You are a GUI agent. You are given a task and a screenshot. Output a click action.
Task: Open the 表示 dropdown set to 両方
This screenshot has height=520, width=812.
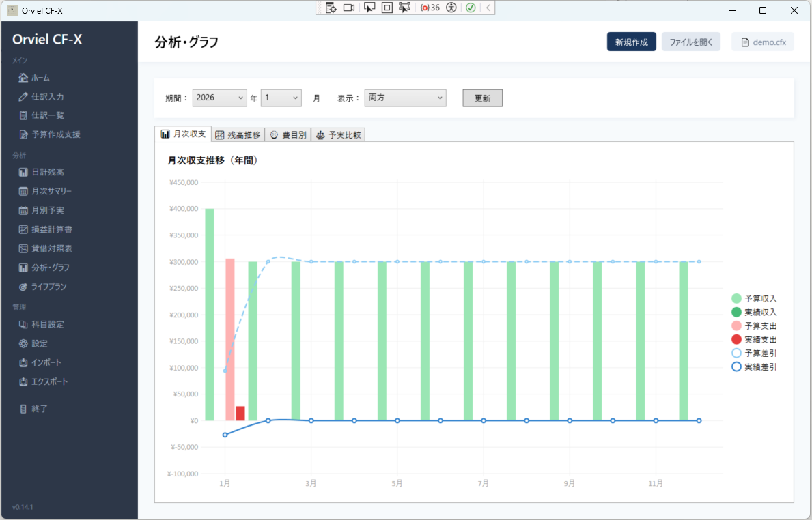(x=405, y=98)
